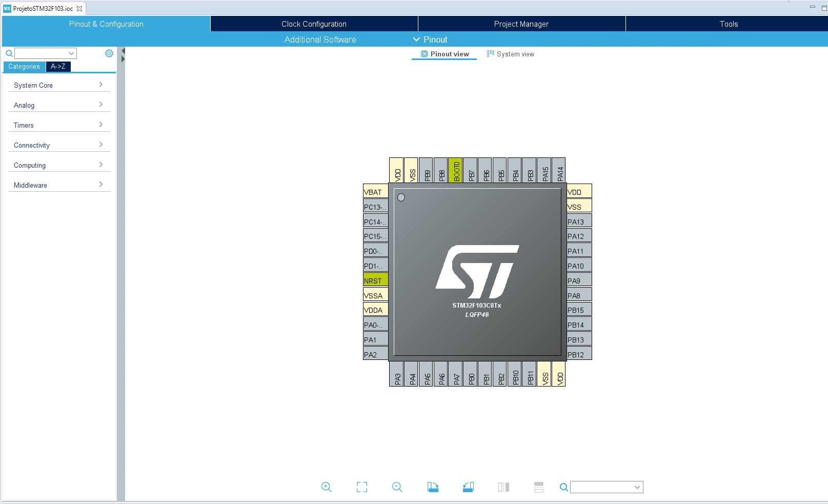Flip the chip view horizontally
The width and height of the screenshot is (828, 504).
coord(503,487)
